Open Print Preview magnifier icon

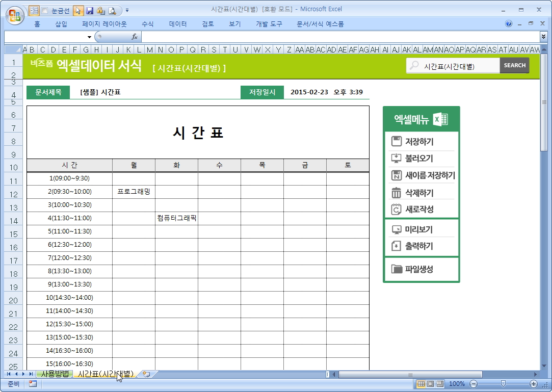(112, 11)
